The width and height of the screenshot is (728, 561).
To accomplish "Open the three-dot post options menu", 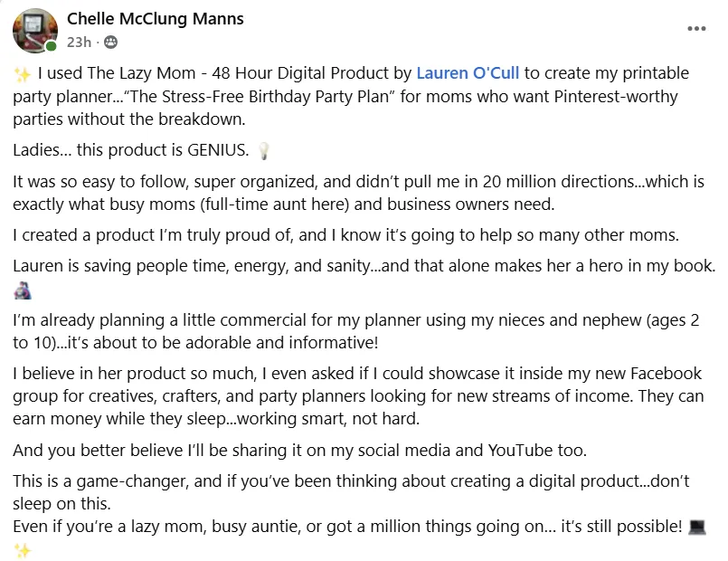I will click(x=696, y=29).
